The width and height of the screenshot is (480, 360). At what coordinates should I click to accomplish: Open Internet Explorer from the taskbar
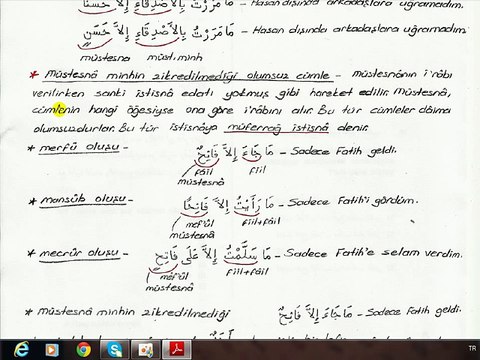tap(21, 350)
